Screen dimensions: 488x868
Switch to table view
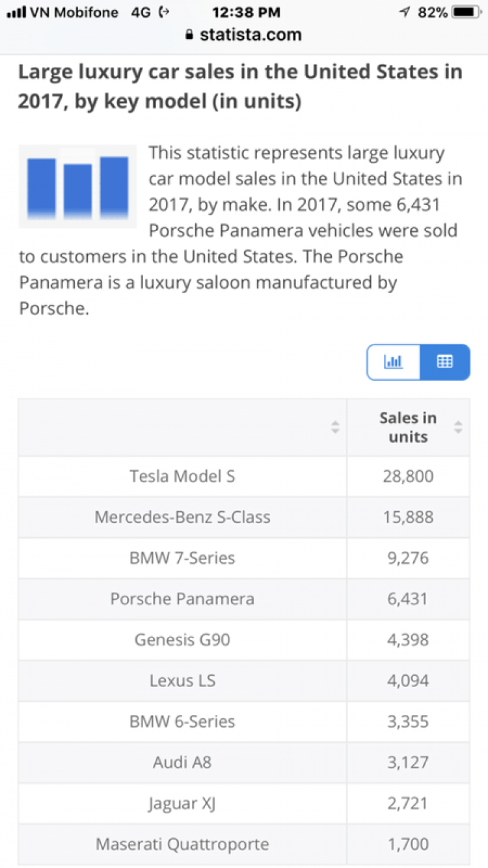(444, 361)
